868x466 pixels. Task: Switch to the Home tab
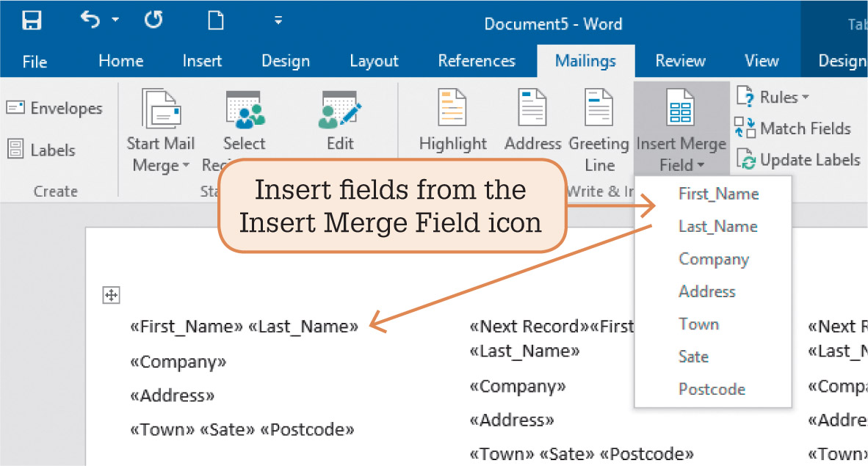tap(120, 60)
